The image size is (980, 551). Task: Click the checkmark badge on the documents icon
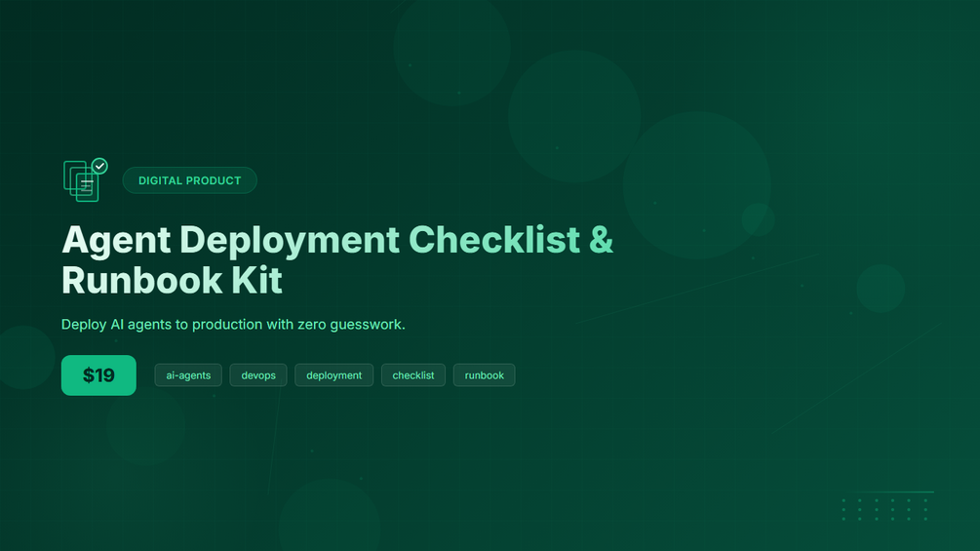point(99,166)
